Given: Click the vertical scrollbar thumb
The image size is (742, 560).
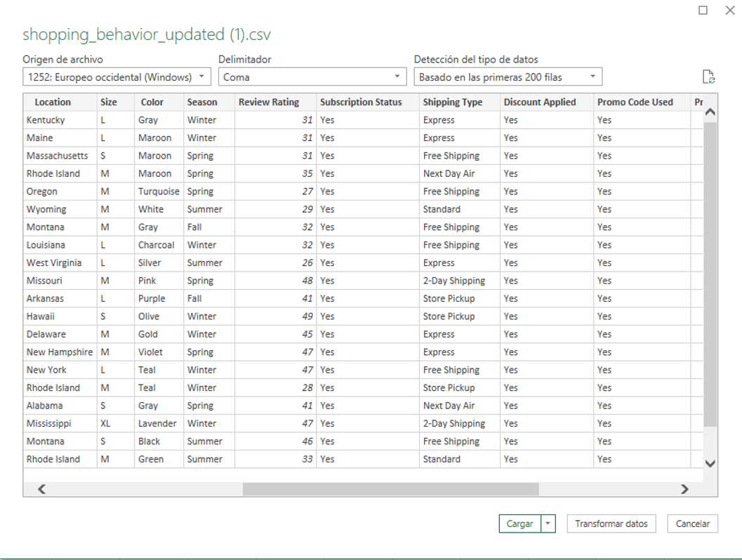Looking at the screenshot, I should 710,274.
